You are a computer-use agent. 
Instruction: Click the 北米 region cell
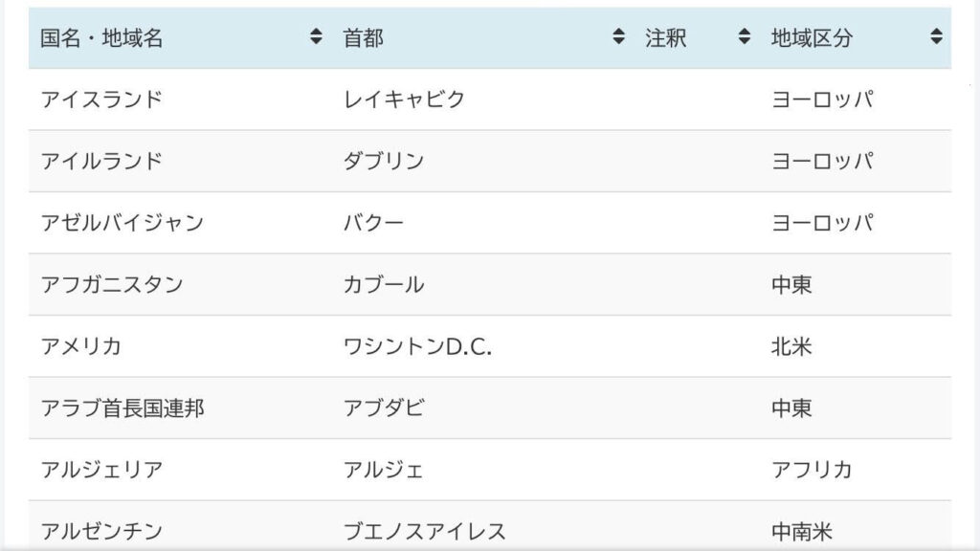791,346
